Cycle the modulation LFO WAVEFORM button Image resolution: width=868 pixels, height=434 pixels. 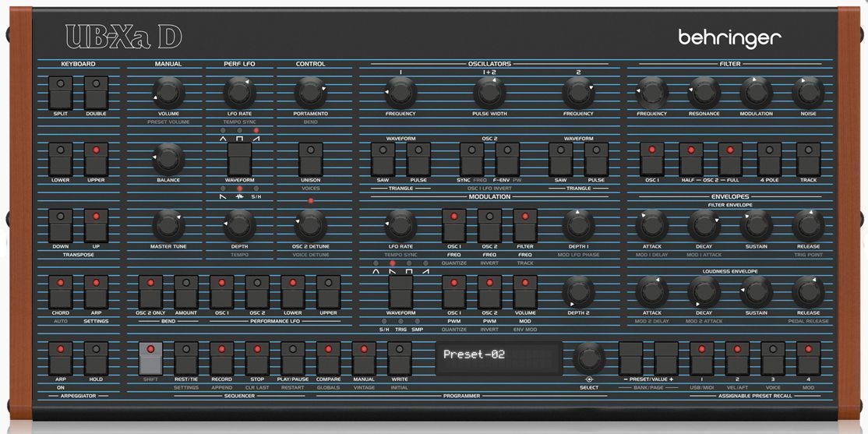click(x=400, y=291)
